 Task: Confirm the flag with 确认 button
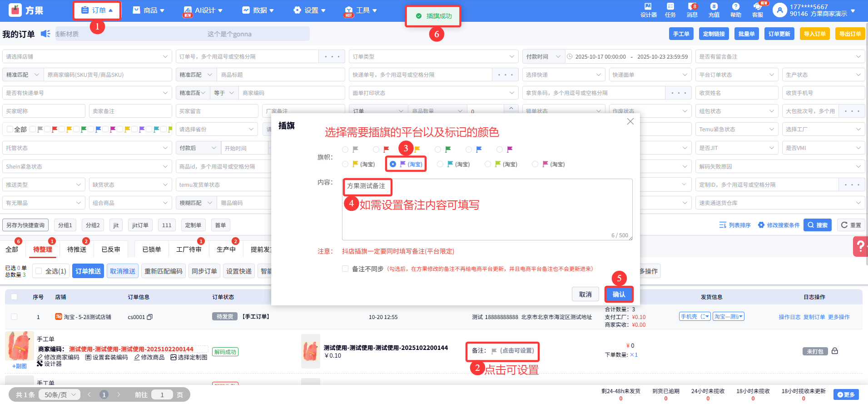coord(619,294)
